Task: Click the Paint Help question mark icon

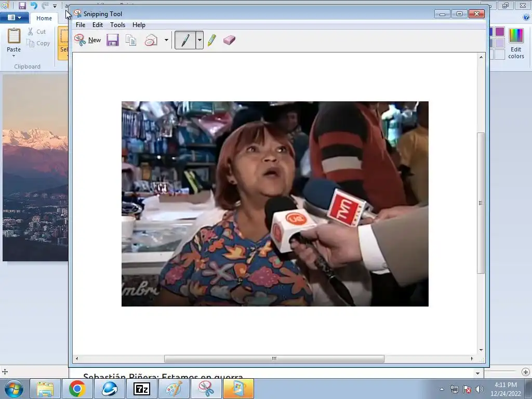Action: [x=527, y=17]
